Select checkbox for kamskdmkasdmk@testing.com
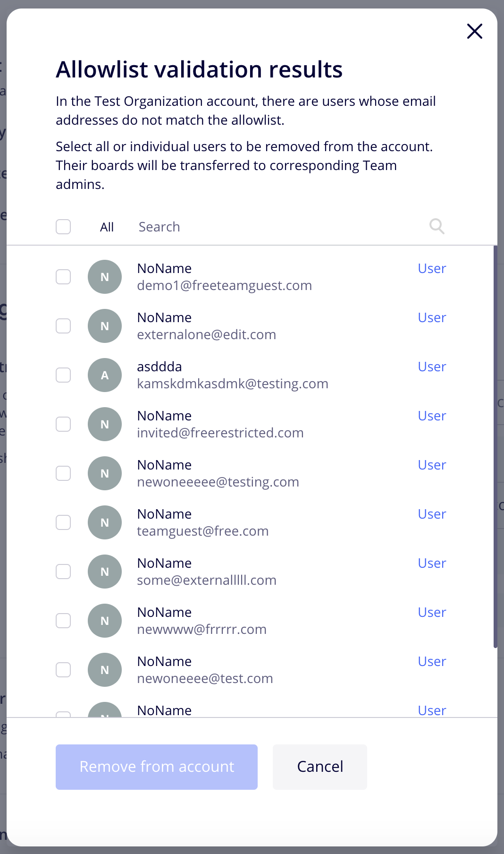This screenshot has height=854, width=504. [x=63, y=375]
